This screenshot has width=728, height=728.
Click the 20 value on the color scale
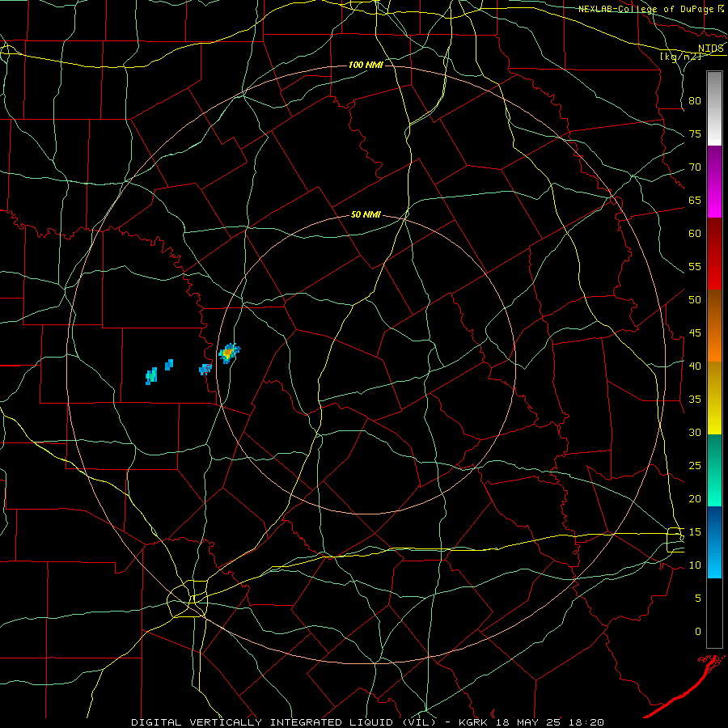pyautogui.click(x=695, y=498)
